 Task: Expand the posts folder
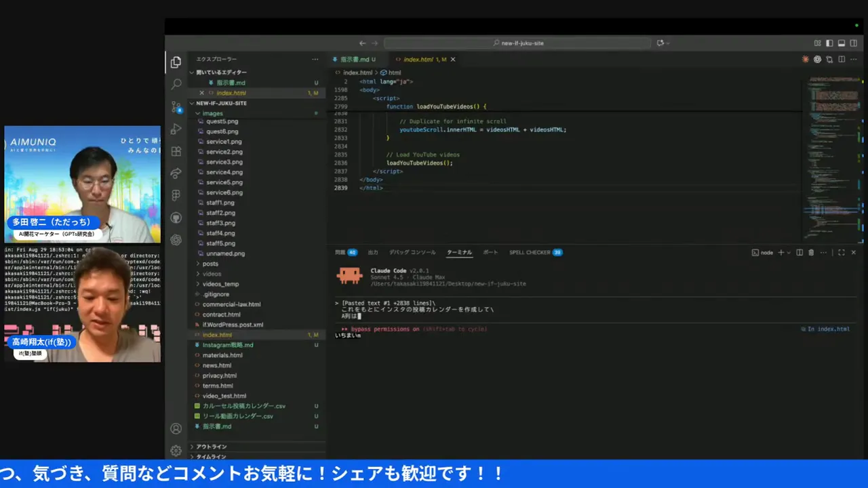[210, 264]
